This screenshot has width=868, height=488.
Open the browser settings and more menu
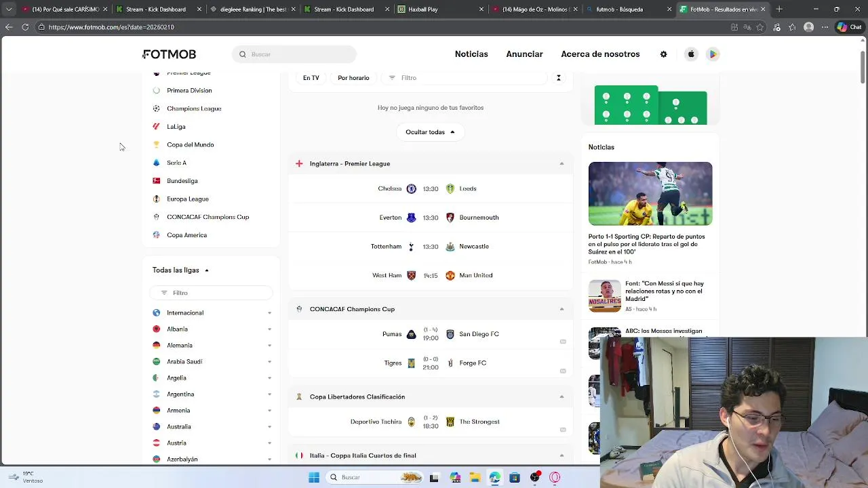pos(825,27)
